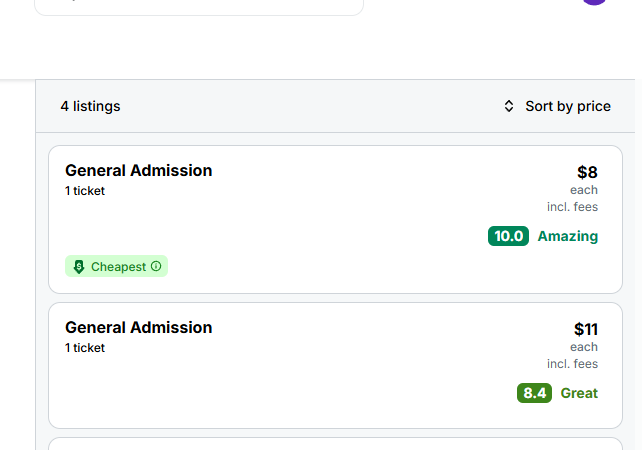This screenshot has height=450, width=642.
Task: Click the second General Admission title
Action: coord(138,328)
